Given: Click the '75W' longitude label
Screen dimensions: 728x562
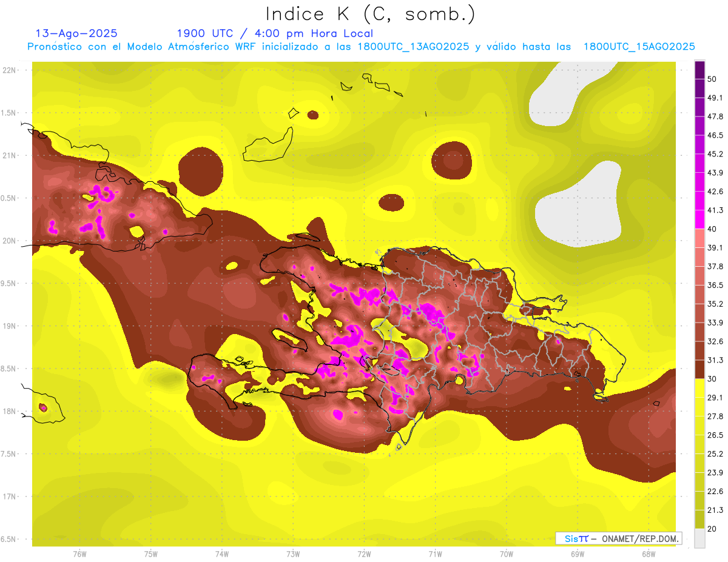Looking at the screenshot, I should 150,554.
